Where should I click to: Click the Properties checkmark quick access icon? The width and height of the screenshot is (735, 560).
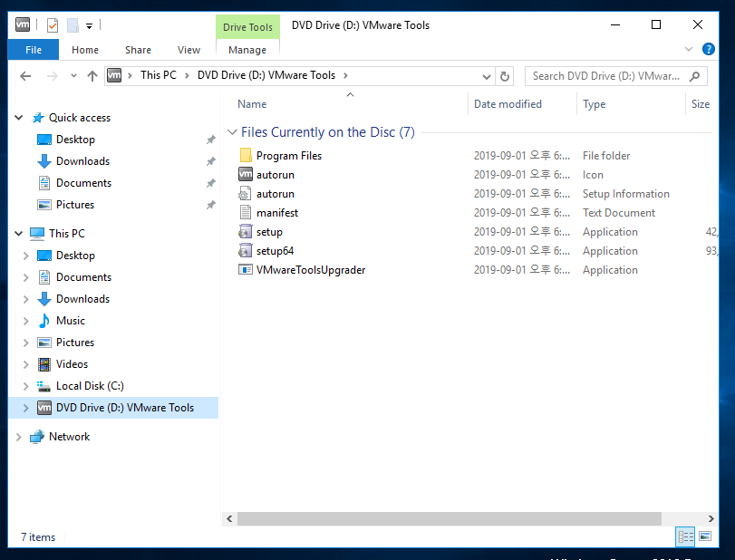coord(53,25)
